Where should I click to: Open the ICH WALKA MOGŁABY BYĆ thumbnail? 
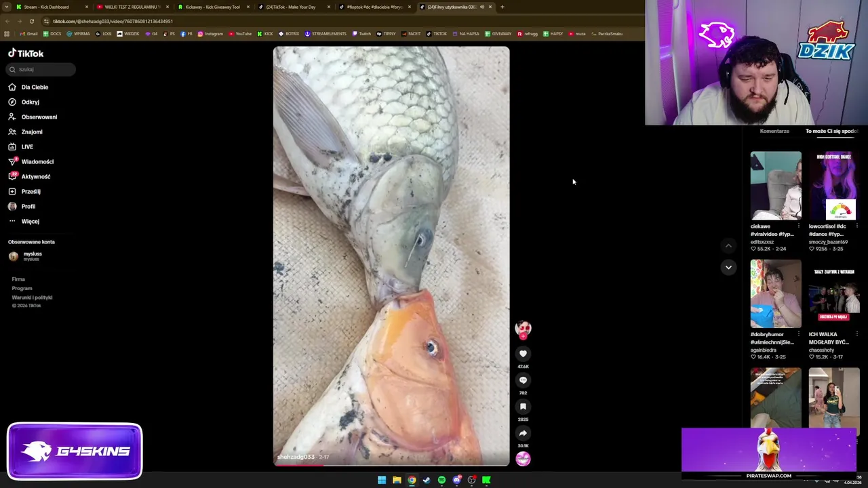pyautogui.click(x=834, y=293)
